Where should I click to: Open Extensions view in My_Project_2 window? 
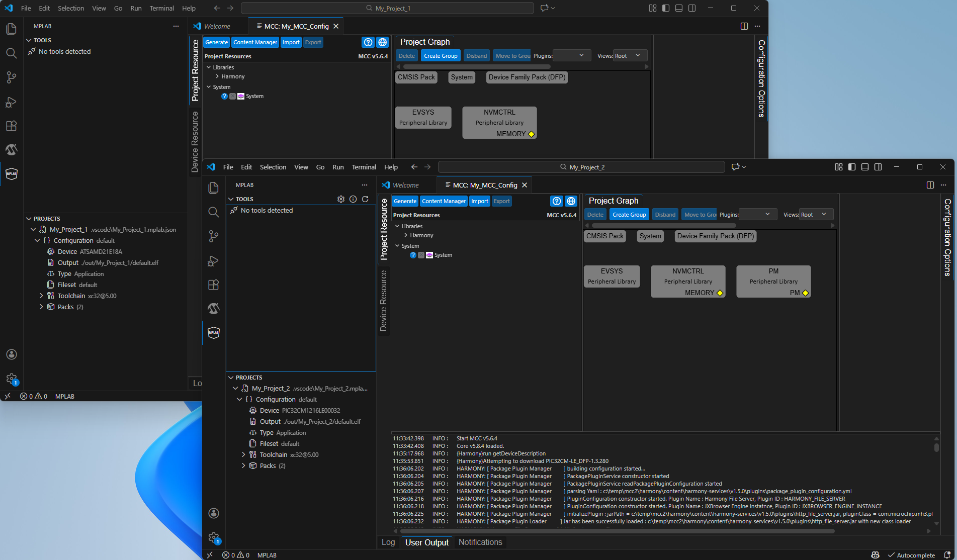(214, 285)
